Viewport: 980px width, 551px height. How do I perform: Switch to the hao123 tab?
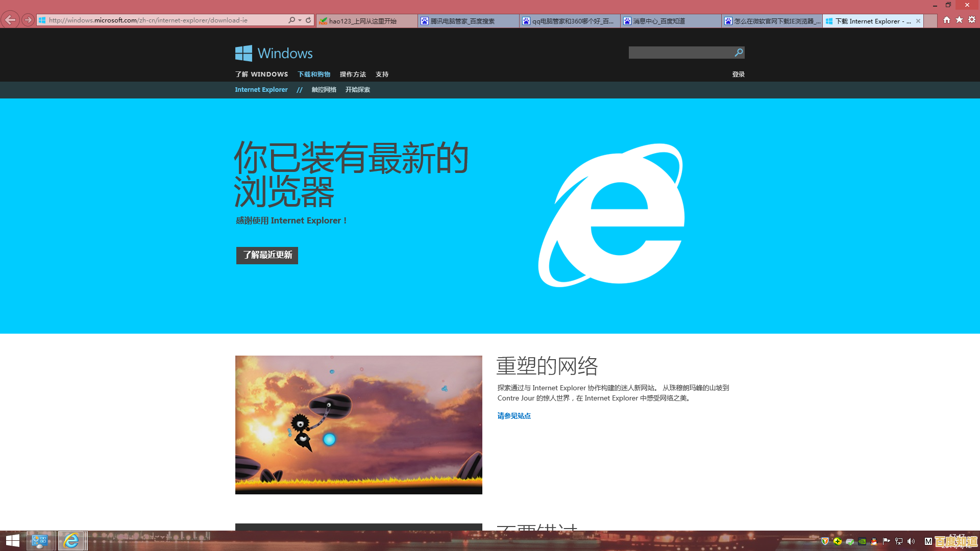click(x=366, y=21)
